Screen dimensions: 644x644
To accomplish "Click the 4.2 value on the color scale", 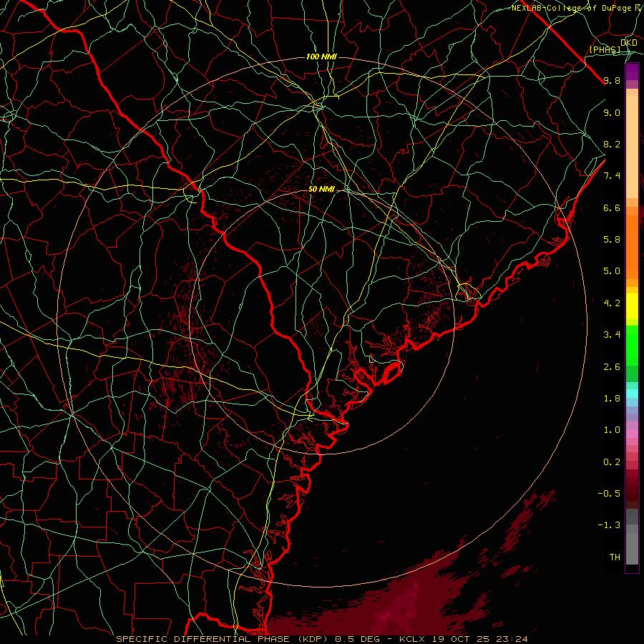I will (612, 303).
